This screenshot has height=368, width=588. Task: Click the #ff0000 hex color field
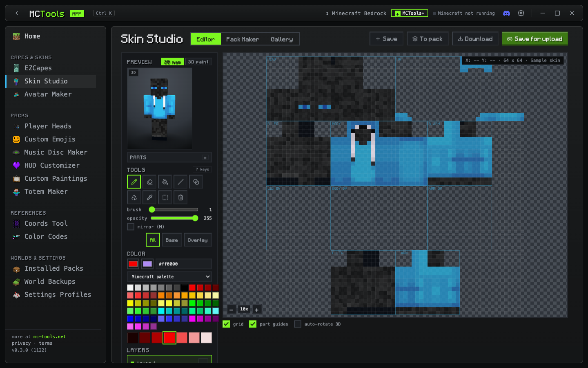(184, 264)
